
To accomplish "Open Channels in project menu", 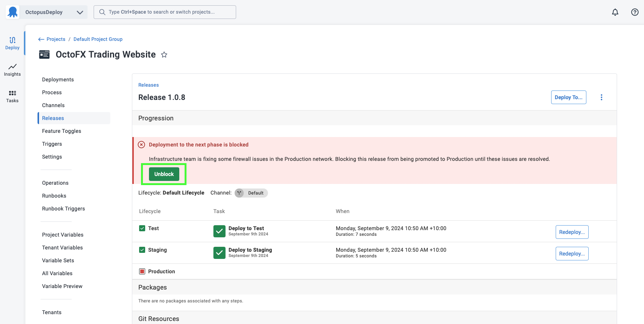I will 53,105.
